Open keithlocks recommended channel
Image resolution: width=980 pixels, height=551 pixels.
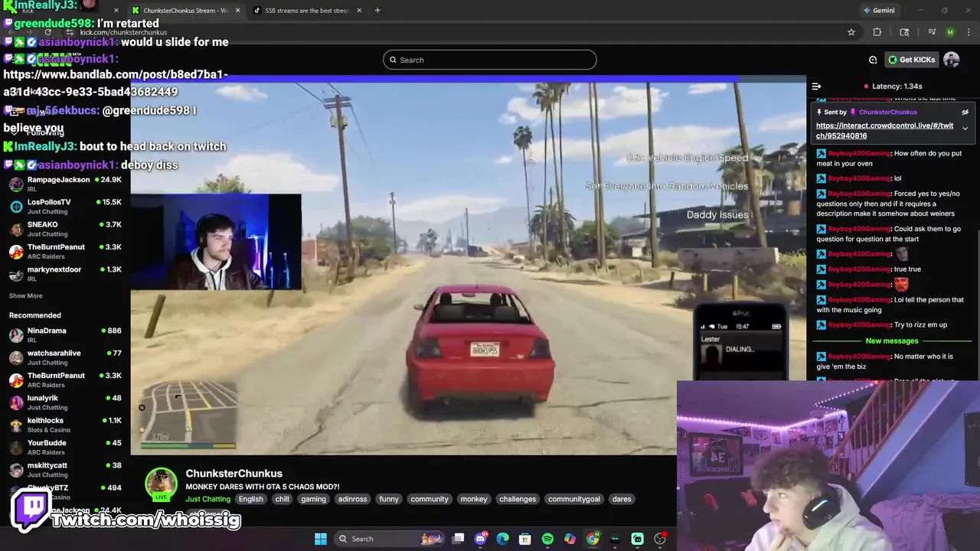click(65, 425)
